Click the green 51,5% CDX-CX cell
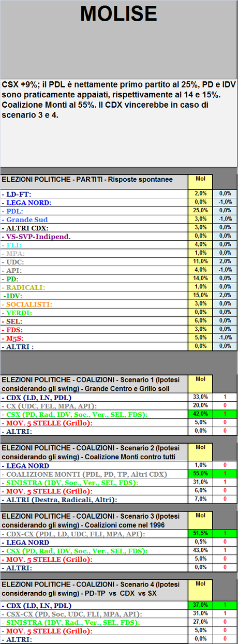The width and height of the screenshot is (238, 644). (200, 534)
